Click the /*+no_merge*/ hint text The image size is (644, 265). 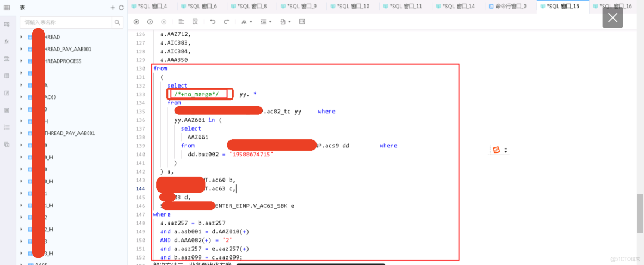point(196,94)
